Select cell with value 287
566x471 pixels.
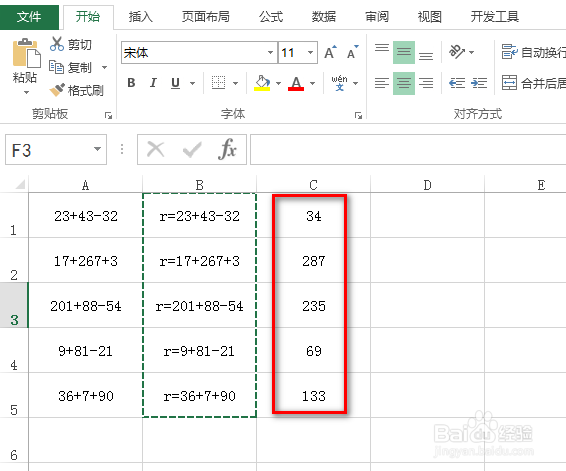[x=313, y=260]
